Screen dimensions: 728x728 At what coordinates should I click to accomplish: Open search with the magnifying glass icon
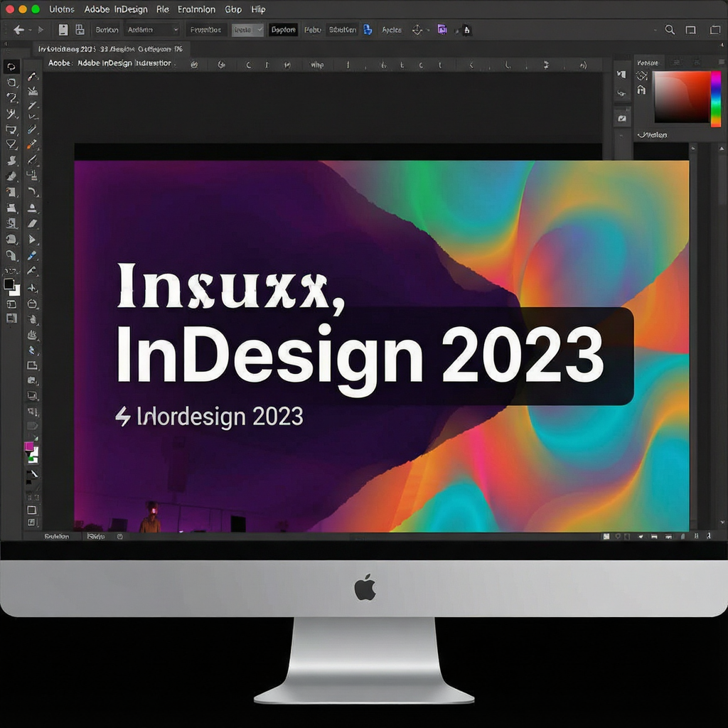670,30
